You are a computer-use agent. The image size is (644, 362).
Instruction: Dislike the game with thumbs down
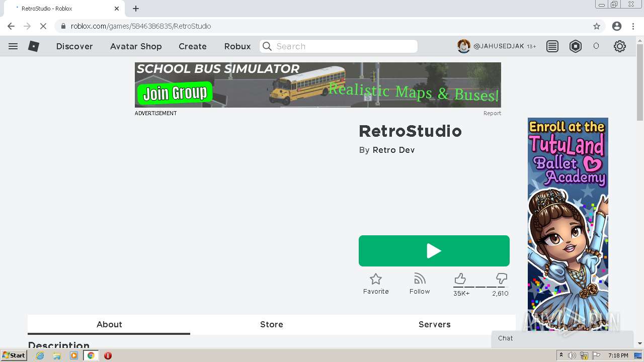click(501, 279)
